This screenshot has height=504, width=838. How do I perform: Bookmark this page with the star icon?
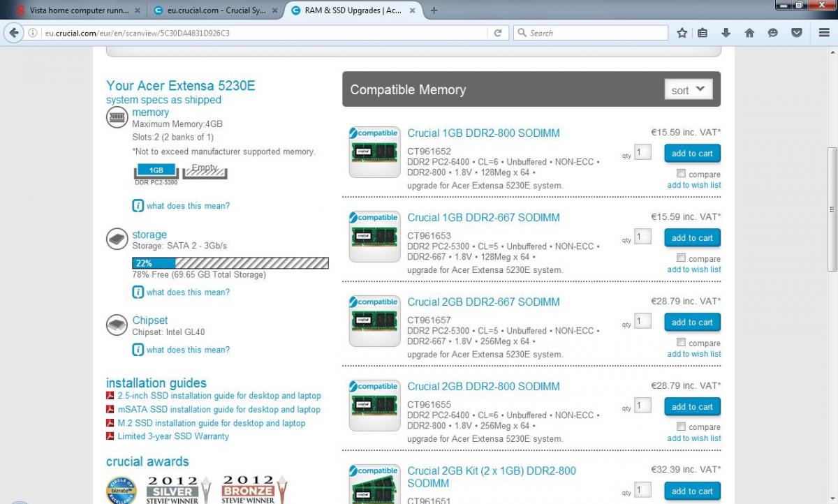click(x=682, y=33)
